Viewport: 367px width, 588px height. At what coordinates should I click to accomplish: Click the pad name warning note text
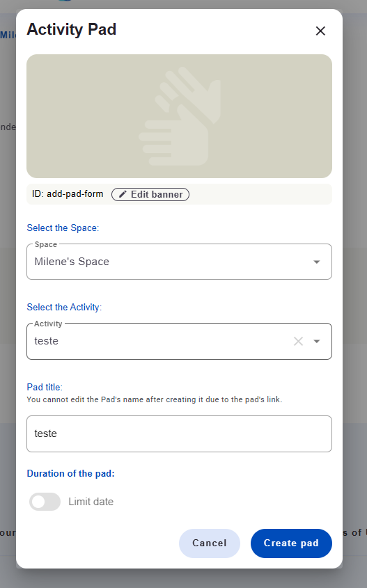point(154,399)
